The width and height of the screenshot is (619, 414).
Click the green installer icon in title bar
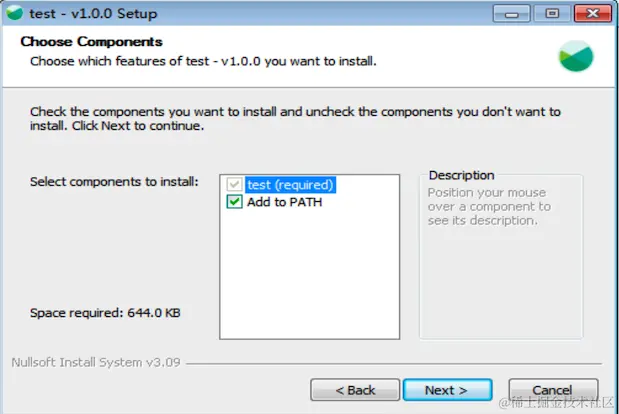coord(15,13)
